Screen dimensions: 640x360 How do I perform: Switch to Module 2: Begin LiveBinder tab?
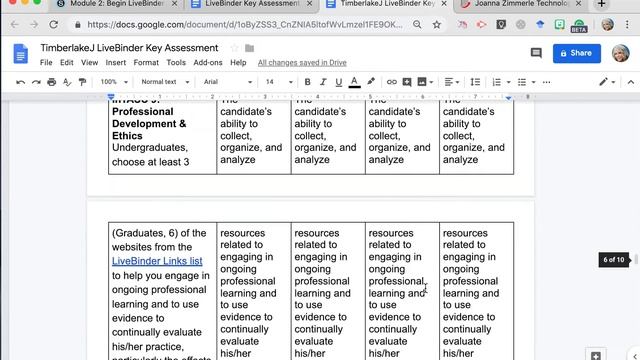pos(117,4)
